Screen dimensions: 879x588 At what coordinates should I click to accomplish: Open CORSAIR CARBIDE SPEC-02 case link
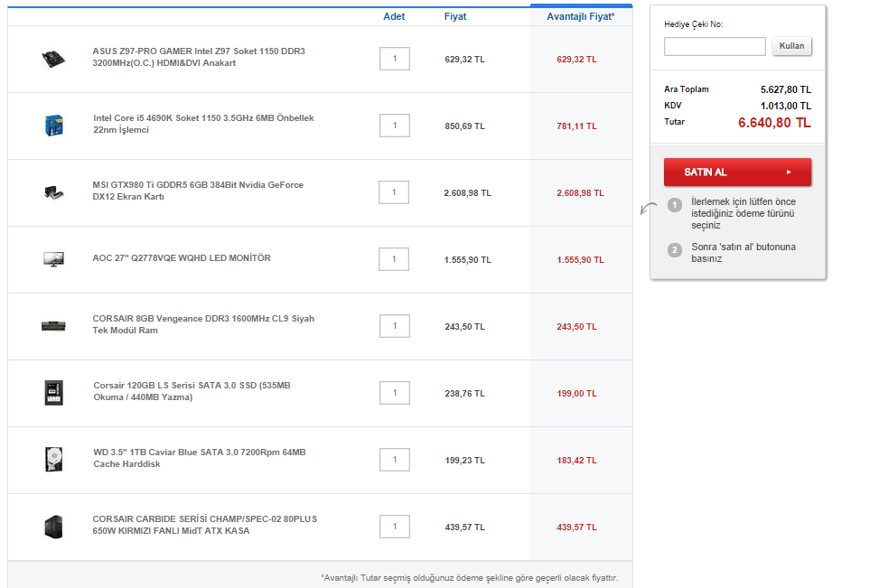point(204,525)
